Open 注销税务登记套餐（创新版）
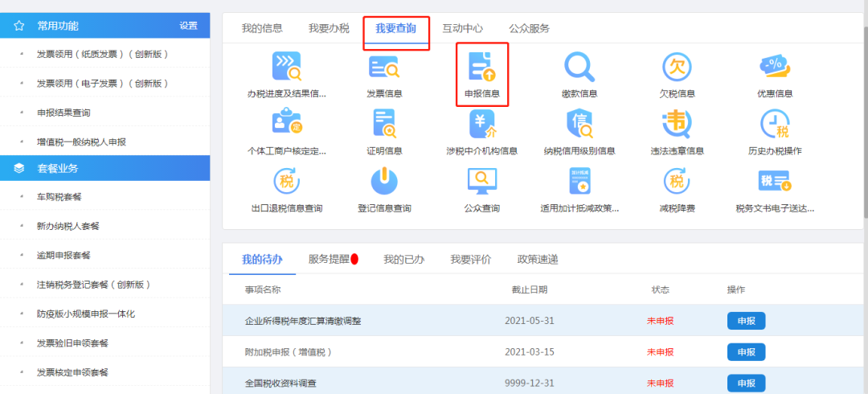868x394 pixels. [x=93, y=285]
